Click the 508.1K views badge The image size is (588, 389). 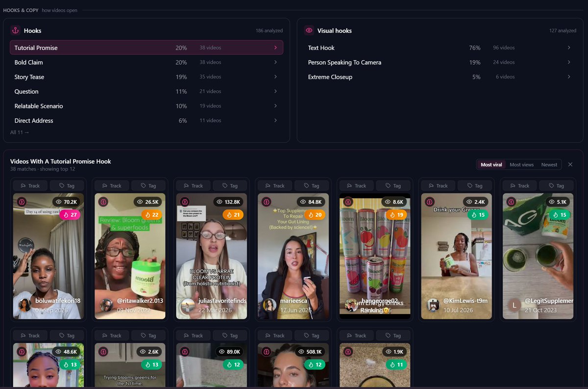click(310, 352)
